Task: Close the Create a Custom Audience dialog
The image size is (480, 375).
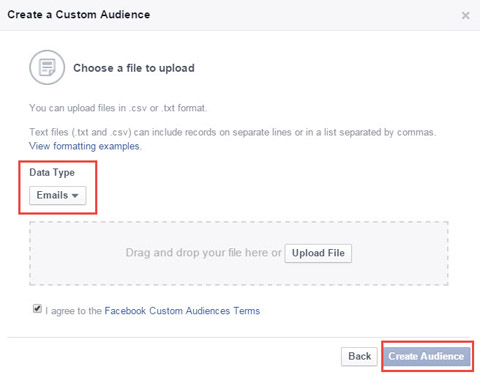Action: tap(465, 15)
